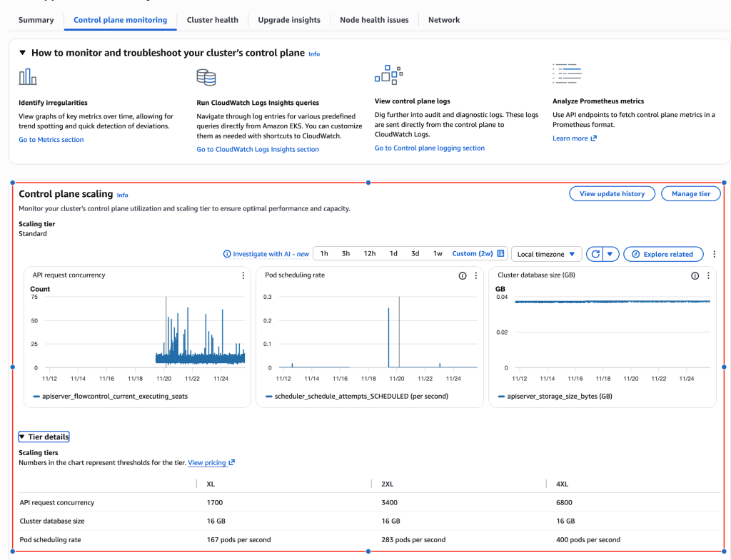Open the vertical ellipsis menu near Explore related
731x560 pixels.
[x=714, y=254]
